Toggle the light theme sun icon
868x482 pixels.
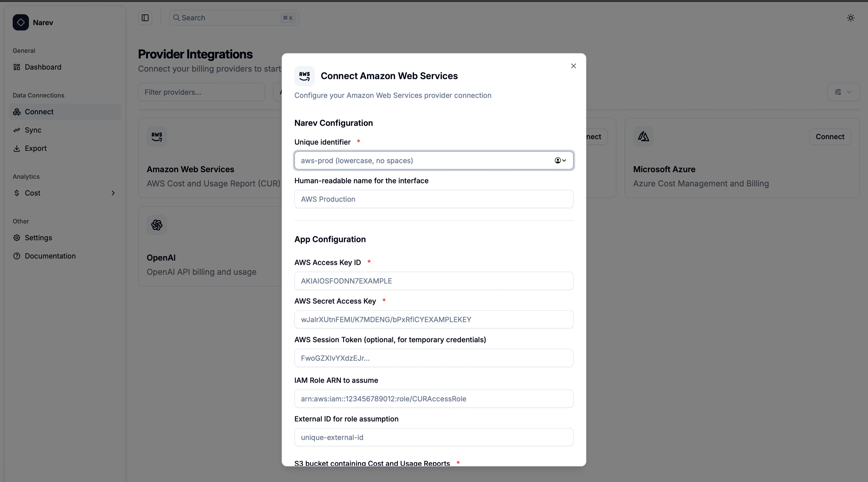pyautogui.click(x=850, y=18)
